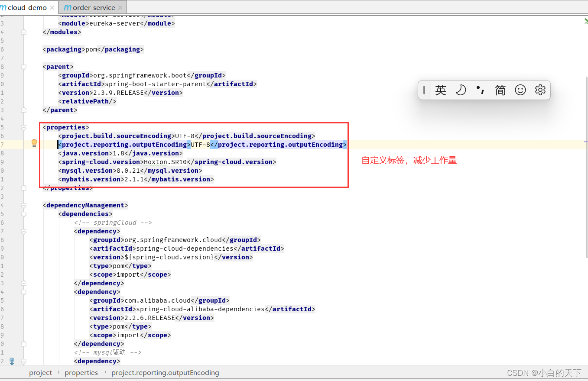Collapse the dependency below the mysql驱动 comment
The image size is (588, 381).
(24, 361)
